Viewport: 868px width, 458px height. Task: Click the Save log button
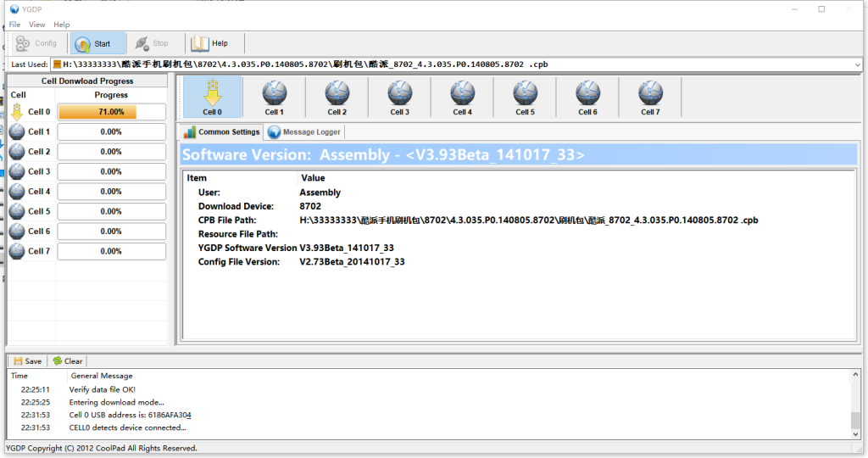coord(27,361)
